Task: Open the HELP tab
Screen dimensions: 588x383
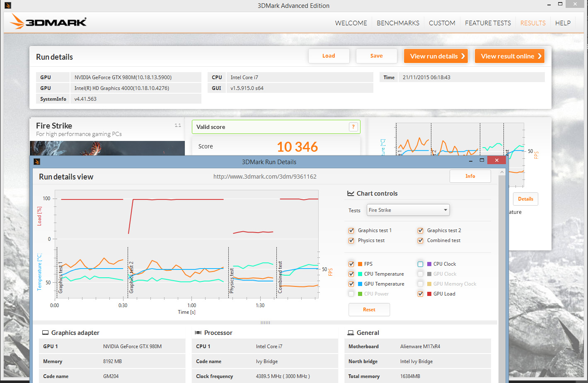Action: (x=563, y=23)
